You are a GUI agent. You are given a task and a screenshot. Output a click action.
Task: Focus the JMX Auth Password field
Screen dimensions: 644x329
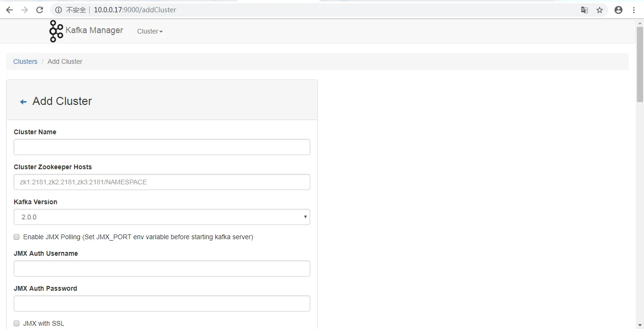tap(162, 303)
